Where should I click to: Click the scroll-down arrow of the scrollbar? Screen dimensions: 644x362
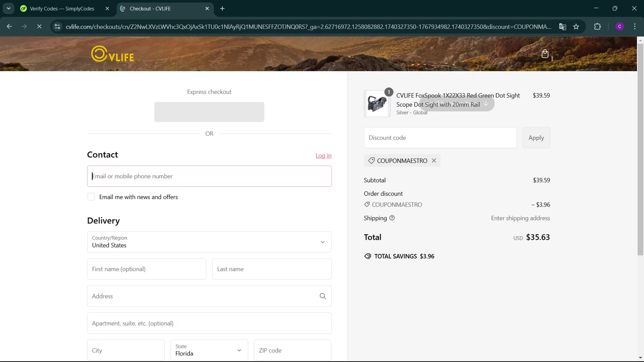[640, 358]
